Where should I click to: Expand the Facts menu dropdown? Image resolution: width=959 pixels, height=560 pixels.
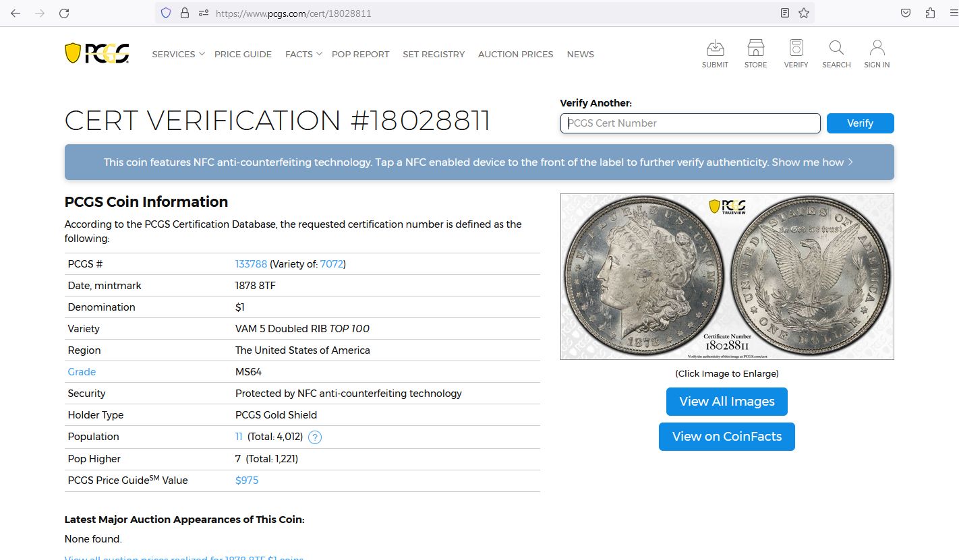(x=303, y=54)
